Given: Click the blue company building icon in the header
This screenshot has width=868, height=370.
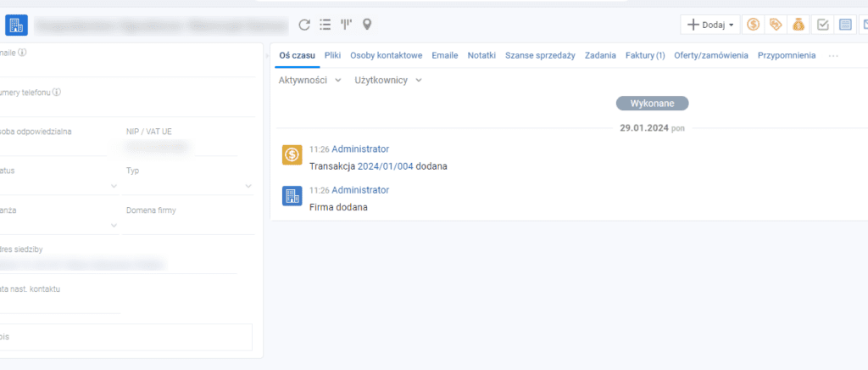Looking at the screenshot, I should click(16, 25).
